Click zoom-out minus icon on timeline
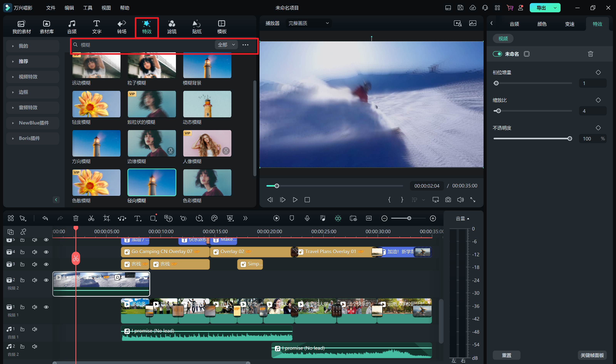 385,218
